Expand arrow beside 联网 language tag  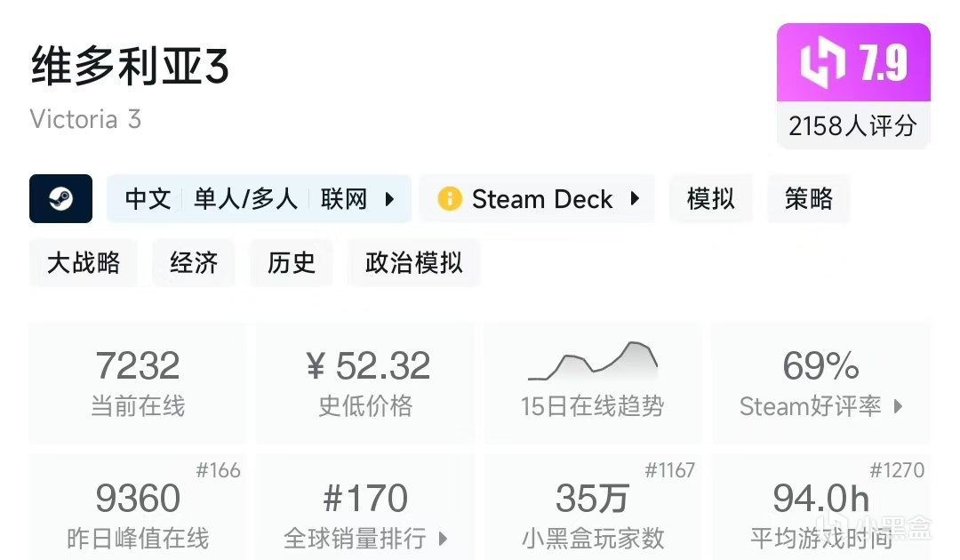pos(389,199)
